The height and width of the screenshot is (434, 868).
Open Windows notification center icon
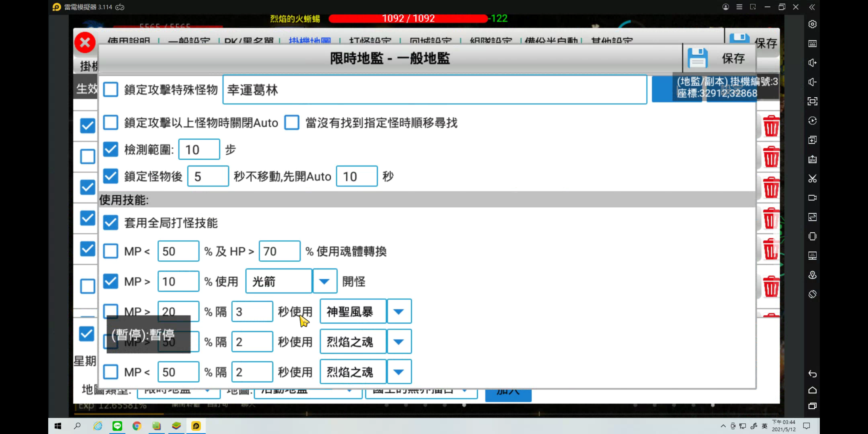point(806,426)
